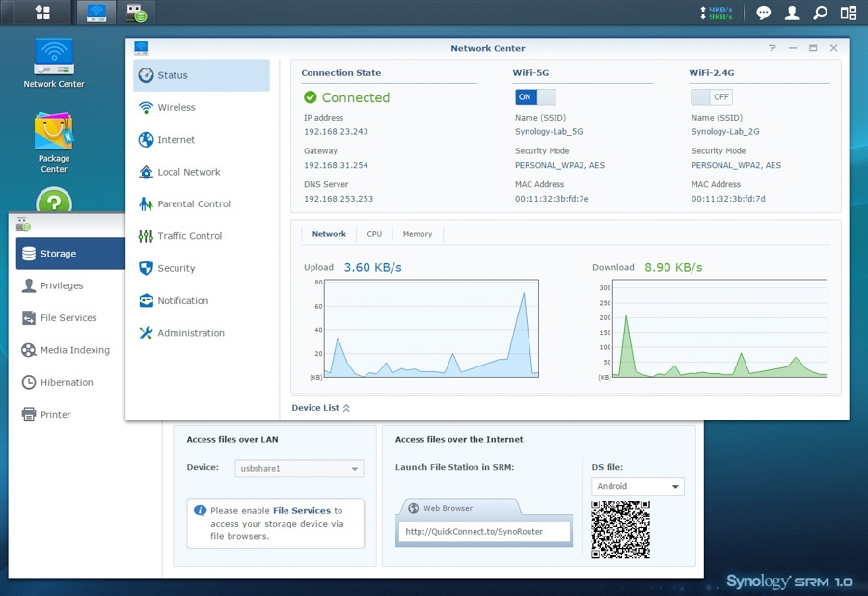Click the Notification icon in sidebar
The height and width of the screenshot is (596, 868).
[x=147, y=301]
